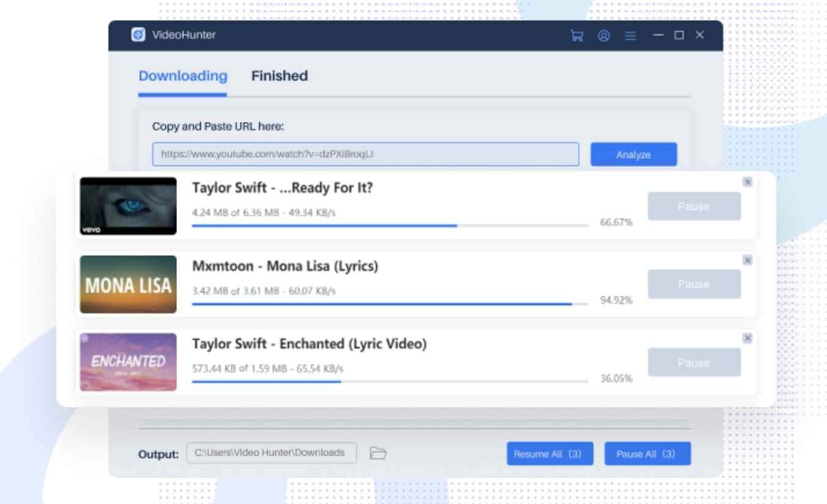The image size is (827, 504).
Task: Click the 'Copy and Paste URL here:' label
Action: (x=218, y=127)
